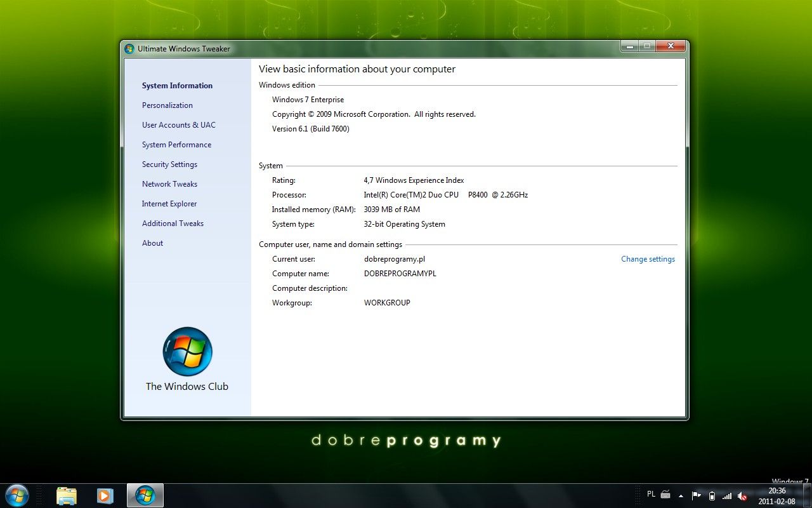Check battery status in the system tray
The height and width of the screenshot is (508, 812).
click(712, 495)
